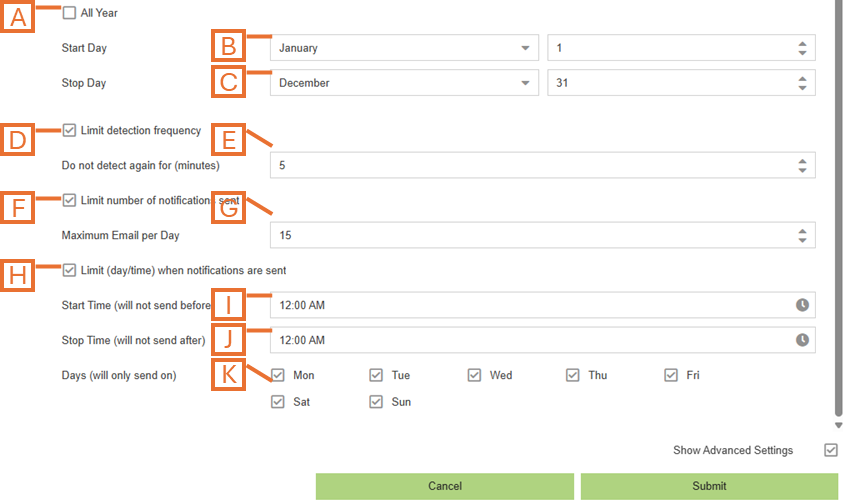Uncheck Limit detection frequency
The width and height of the screenshot is (843, 500).
[69, 130]
